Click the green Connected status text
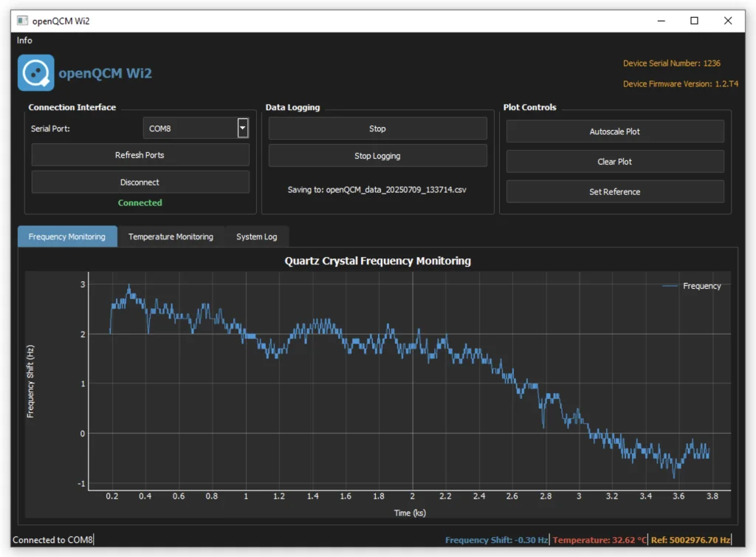 (140, 202)
